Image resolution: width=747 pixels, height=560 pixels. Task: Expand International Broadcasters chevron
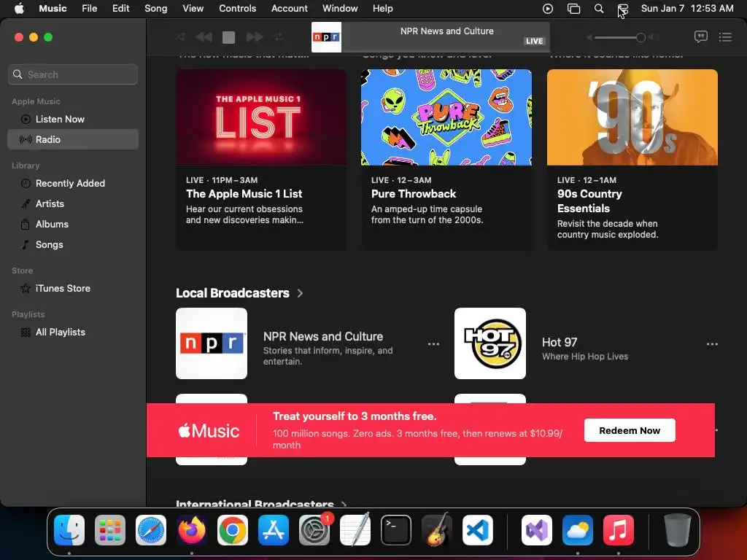(x=344, y=504)
